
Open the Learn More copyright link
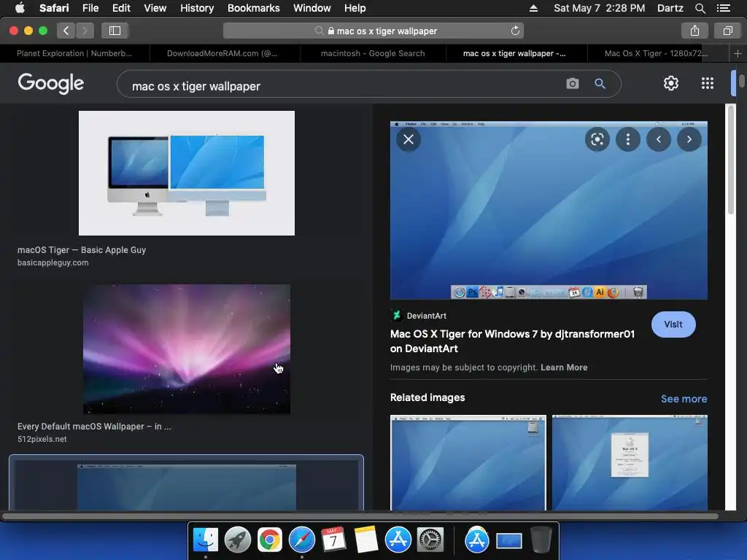click(564, 367)
